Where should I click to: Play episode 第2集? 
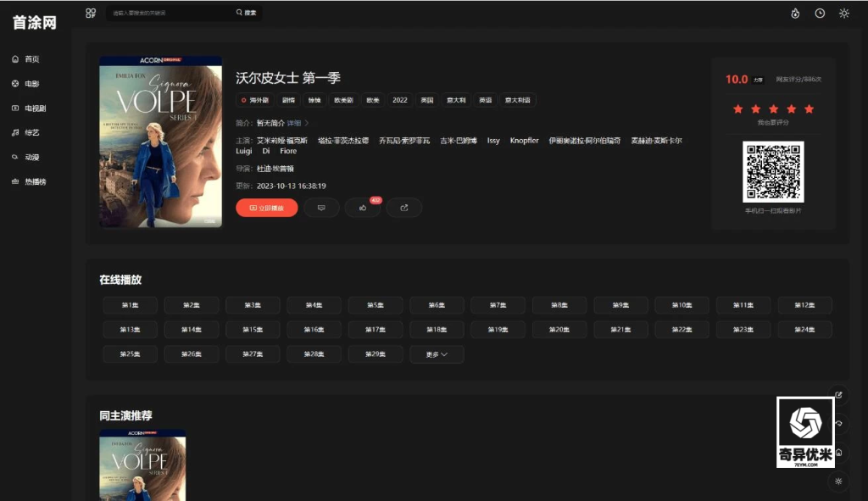(192, 305)
